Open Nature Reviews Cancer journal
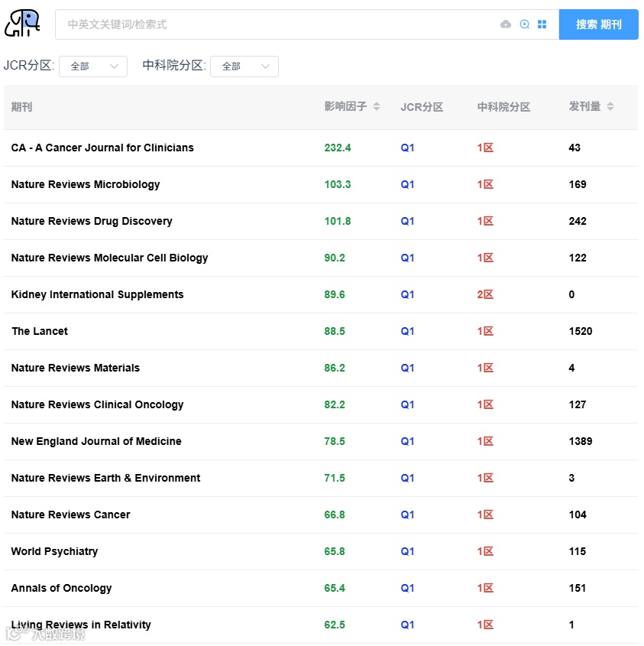This screenshot has width=644, height=646. coord(70,515)
